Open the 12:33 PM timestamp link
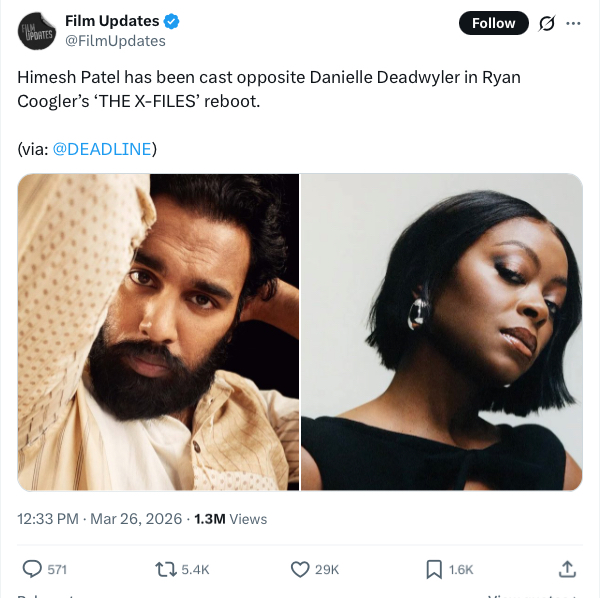The image size is (606, 598). 99,519
